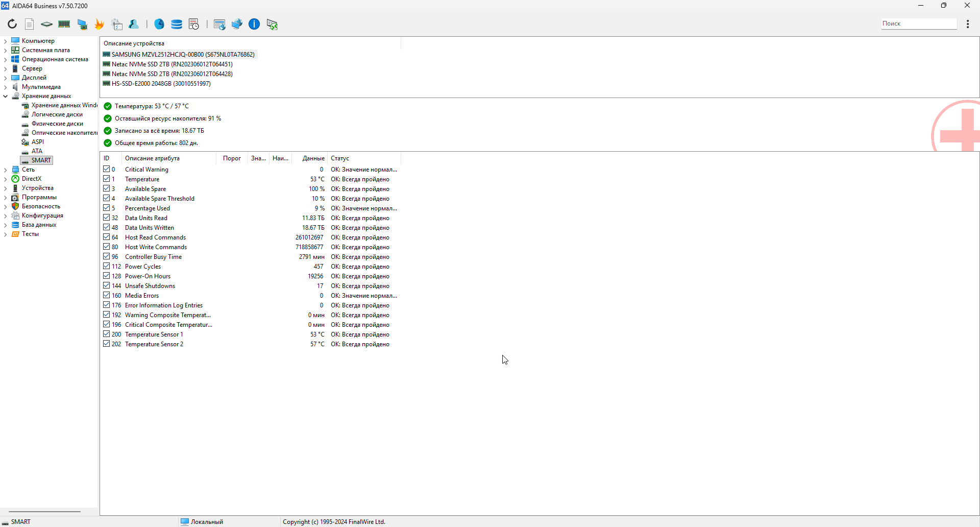
Task: Launch the flame stability test icon
Action: (x=99, y=24)
